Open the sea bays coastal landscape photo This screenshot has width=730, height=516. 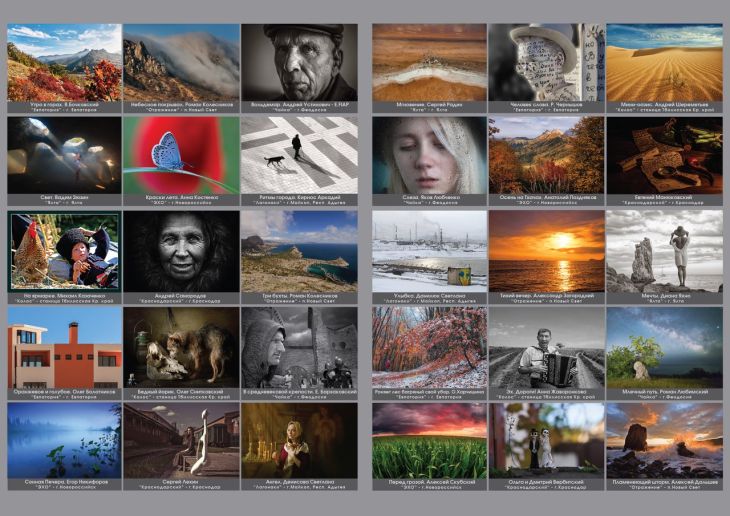click(x=298, y=250)
